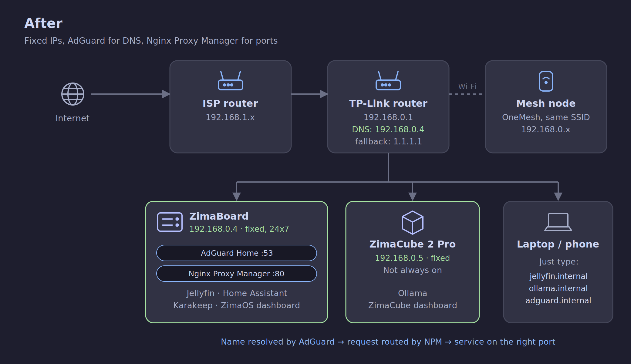
Task: Click the 192.168.1.x address under ISP router
Action: click(x=231, y=117)
